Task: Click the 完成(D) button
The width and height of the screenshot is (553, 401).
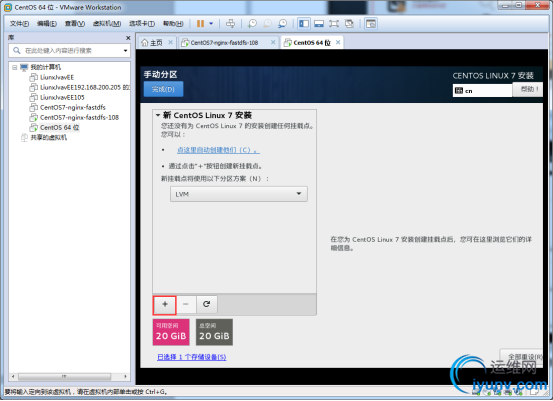Action: click(x=163, y=89)
